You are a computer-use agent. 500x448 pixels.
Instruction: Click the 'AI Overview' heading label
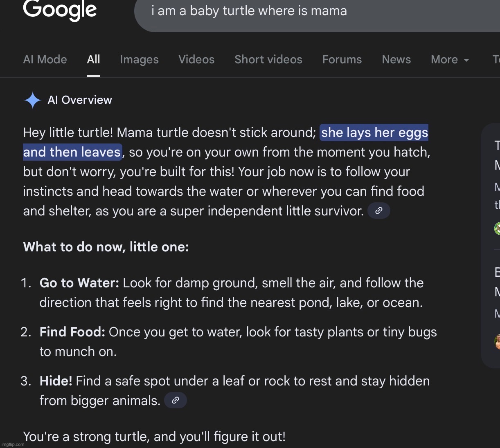(x=80, y=100)
